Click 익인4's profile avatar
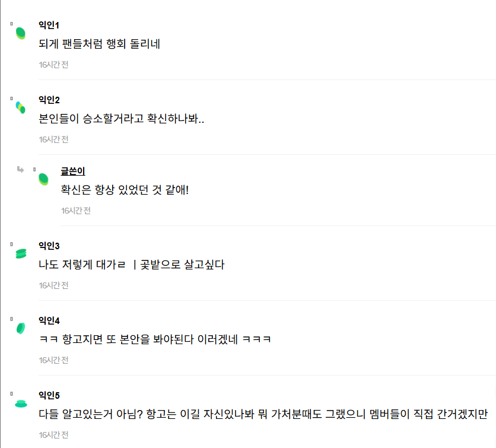This screenshot has width=496, height=448. point(21,328)
